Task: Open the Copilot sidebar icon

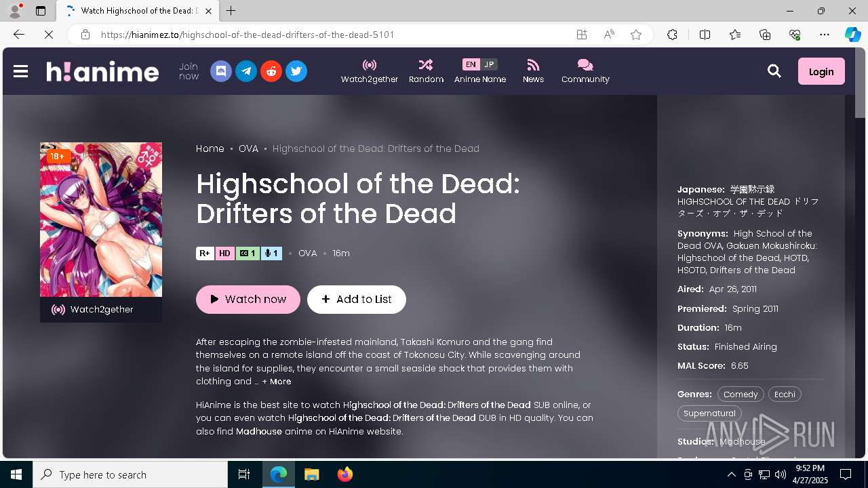Action: click(x=852, y=35)
